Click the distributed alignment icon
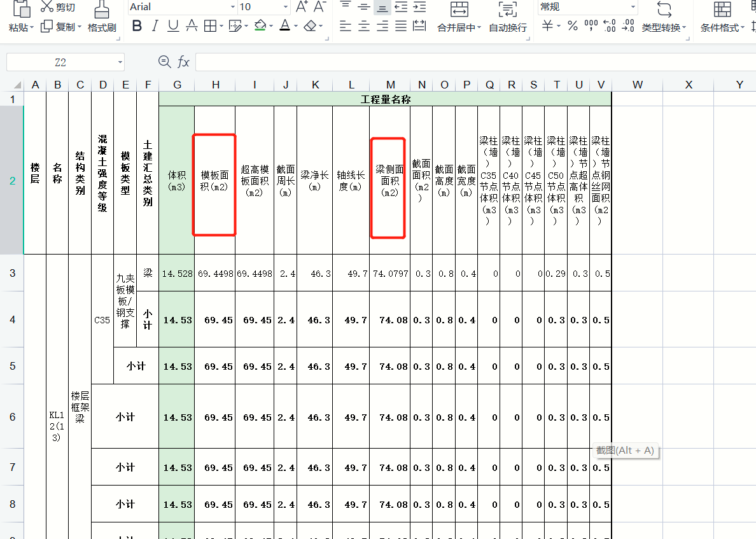 (x=420, y=26)
